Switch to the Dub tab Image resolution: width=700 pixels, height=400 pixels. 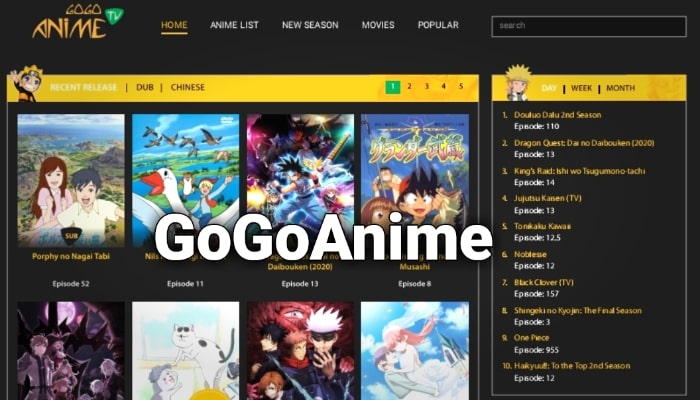coord(145,87)
